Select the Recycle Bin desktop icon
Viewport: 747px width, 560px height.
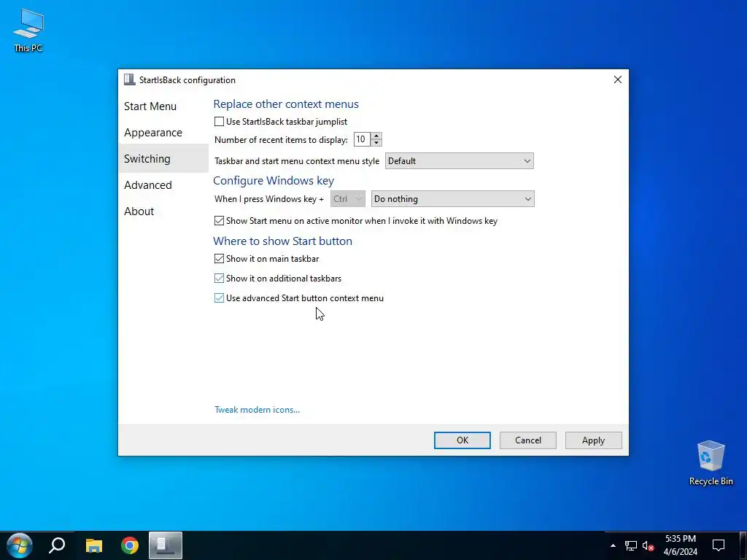(x=711, y=463)
